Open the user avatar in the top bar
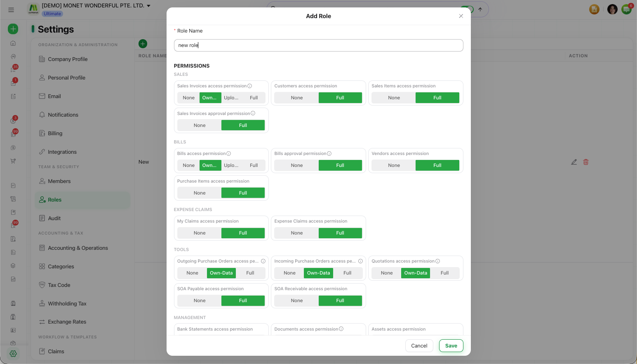The image size is (637, 364). pyautogui.click(x=612, y=9)
